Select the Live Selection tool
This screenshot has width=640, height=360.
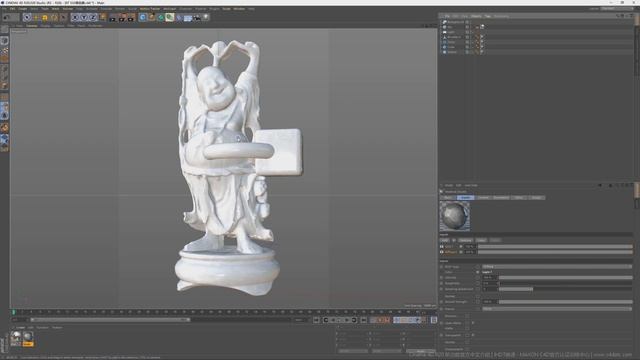point(27,18)
